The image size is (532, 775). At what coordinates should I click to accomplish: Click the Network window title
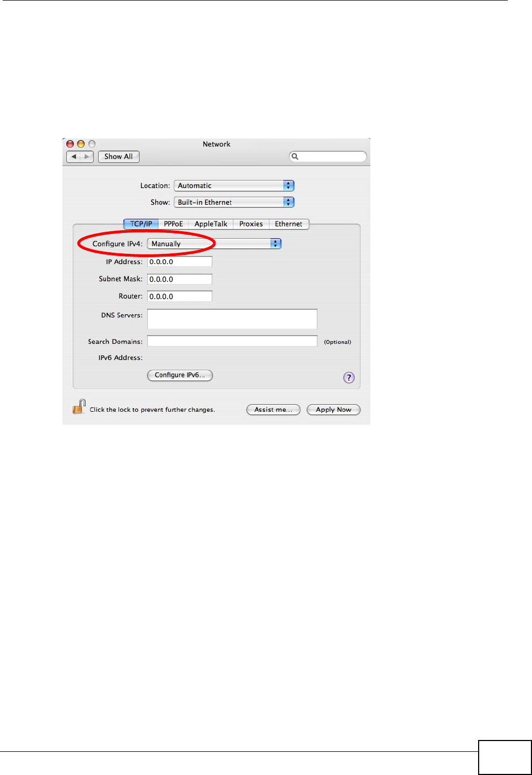(x=216, y=144)
